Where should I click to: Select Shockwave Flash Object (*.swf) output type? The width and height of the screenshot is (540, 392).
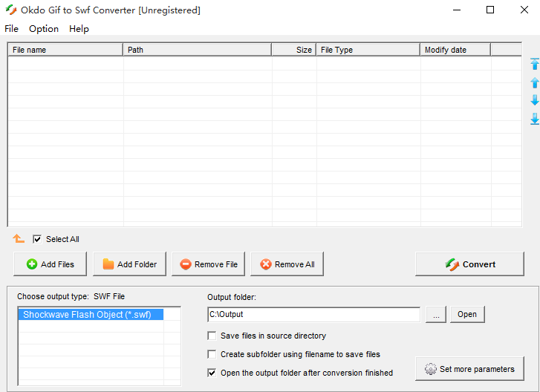pos(91,315)
